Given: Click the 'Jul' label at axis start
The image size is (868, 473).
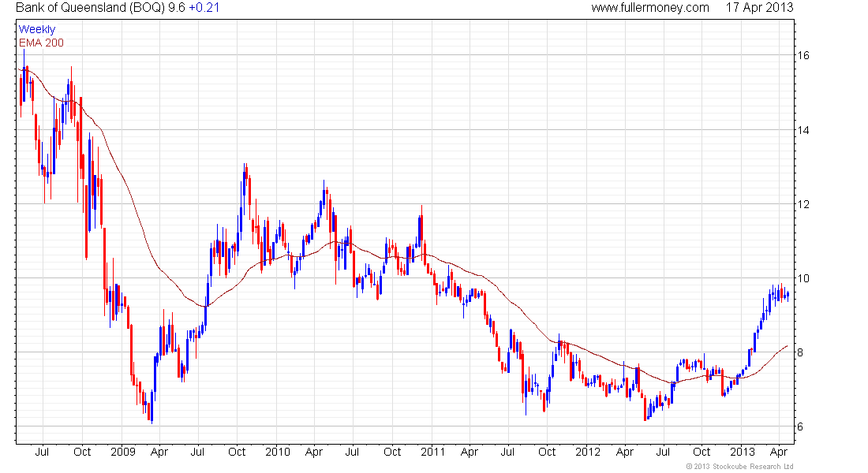Looking at the screenshot, I should pyautogui.click(x=42, y=452).
